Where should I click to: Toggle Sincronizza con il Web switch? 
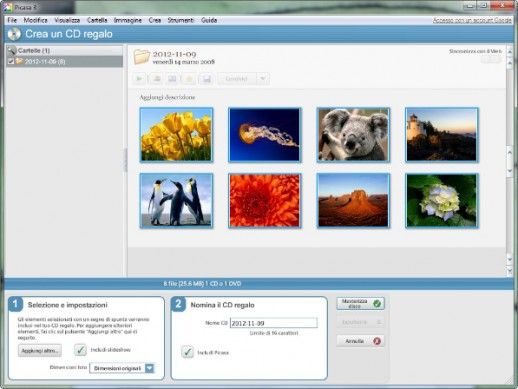click(x=491, y=59)
